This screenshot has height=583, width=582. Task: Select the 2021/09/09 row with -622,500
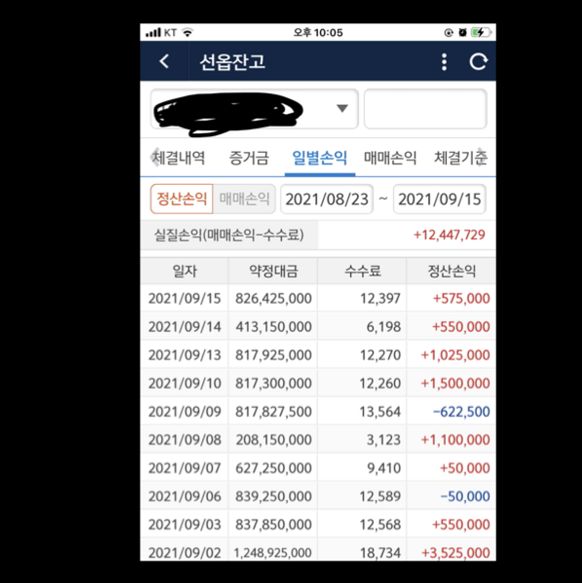tap(318, 412)
